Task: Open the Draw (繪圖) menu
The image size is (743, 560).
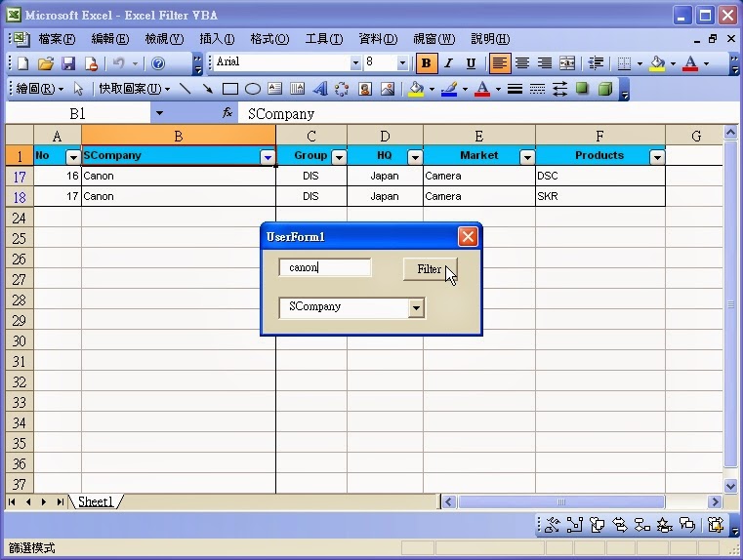Action: point(40,89)
